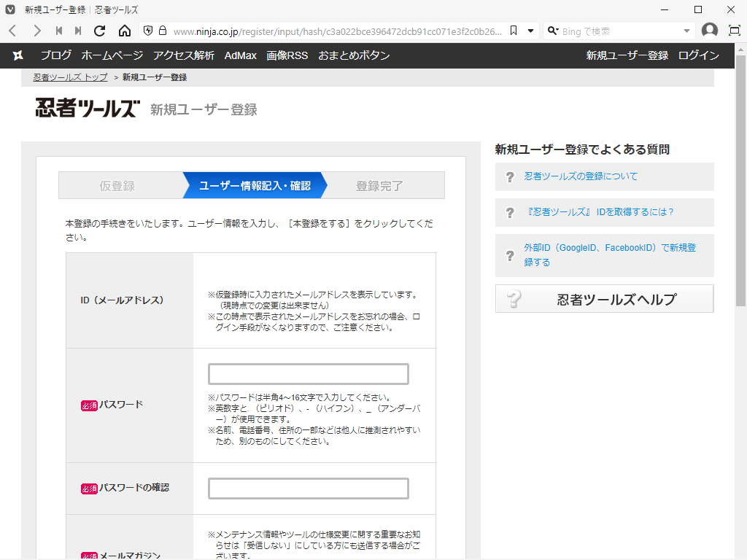
Task: Click 新規ユーザー登録 in top navigation
Action: tap(627, 55)
